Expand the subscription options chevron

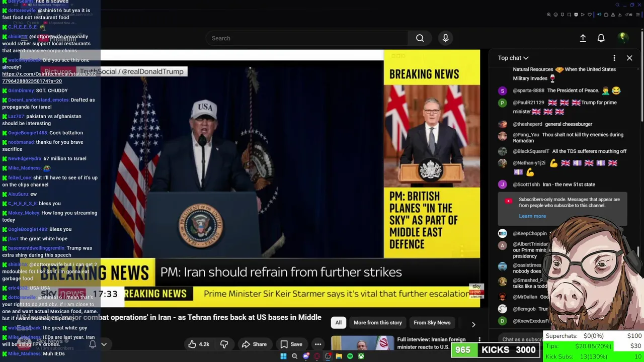coord(104,344)
